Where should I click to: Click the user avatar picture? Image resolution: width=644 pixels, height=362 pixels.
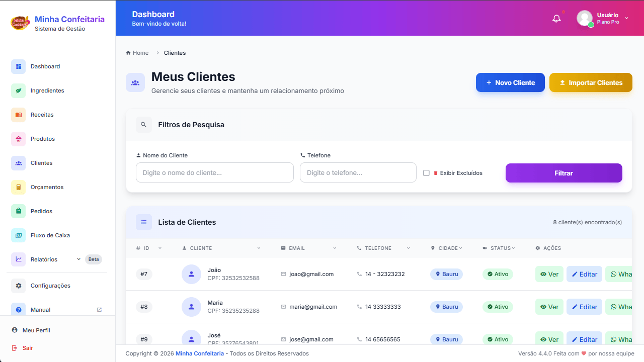tap(585, 18)
